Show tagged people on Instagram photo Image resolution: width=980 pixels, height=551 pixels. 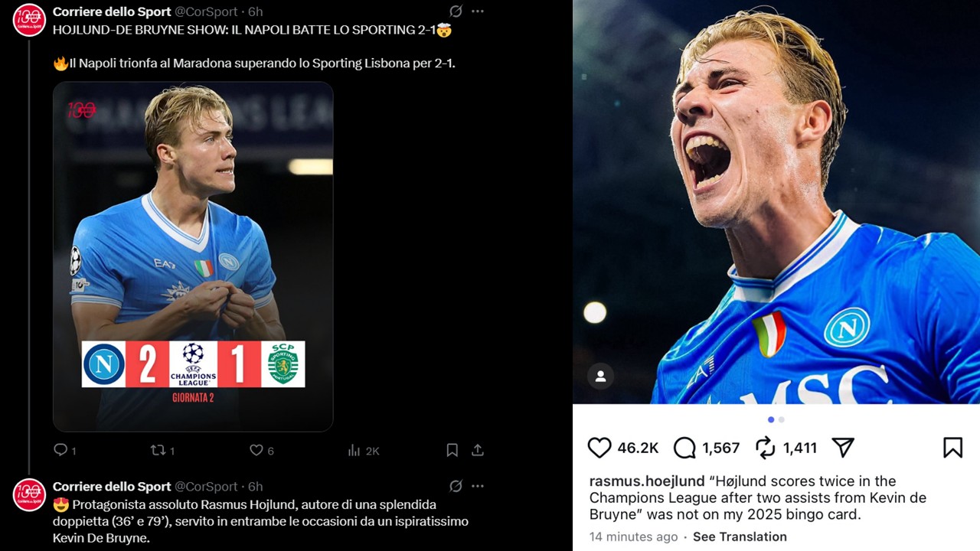coord(601,377)
